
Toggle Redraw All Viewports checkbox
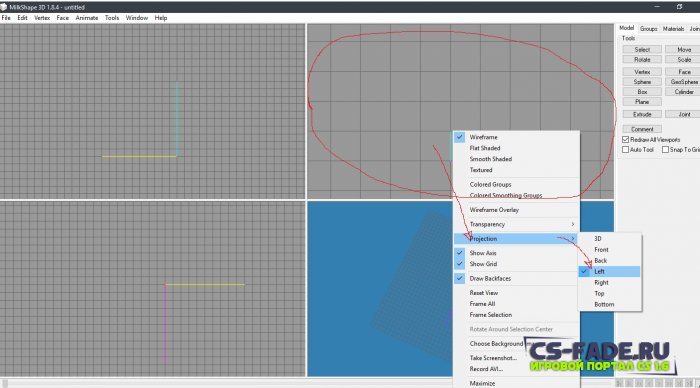[x=625, y=140]
